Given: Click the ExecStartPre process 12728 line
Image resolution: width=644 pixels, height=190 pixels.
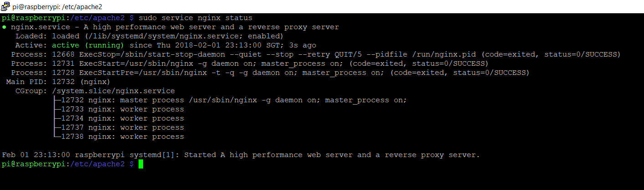Looking at the screenshot, I should (270, 73).
